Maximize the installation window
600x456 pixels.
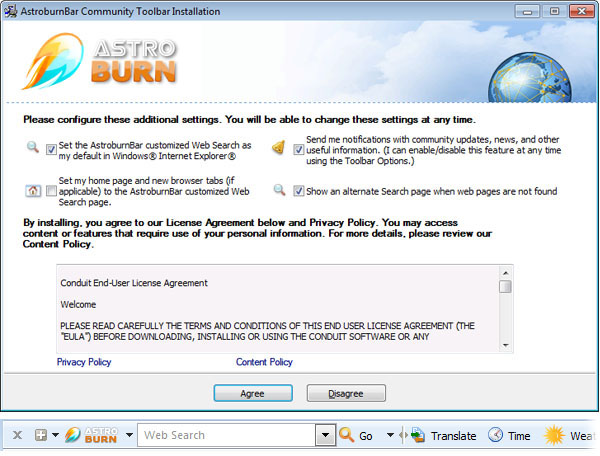point(554,11)
